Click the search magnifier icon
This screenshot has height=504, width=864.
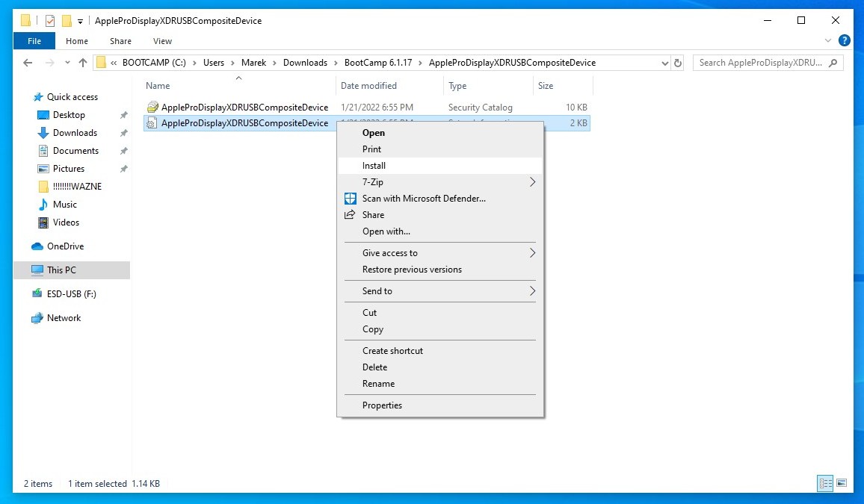[833, 63]
